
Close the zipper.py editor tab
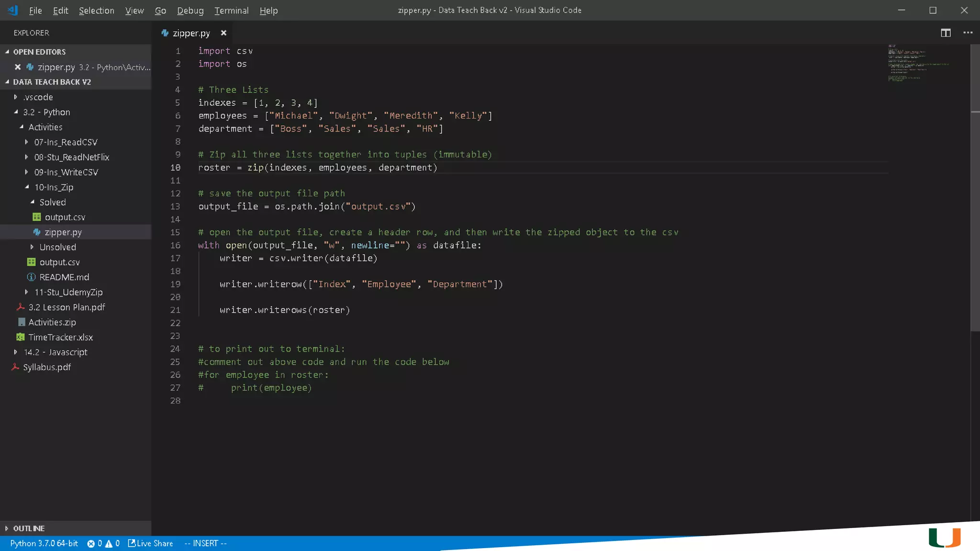coord(223,33)
